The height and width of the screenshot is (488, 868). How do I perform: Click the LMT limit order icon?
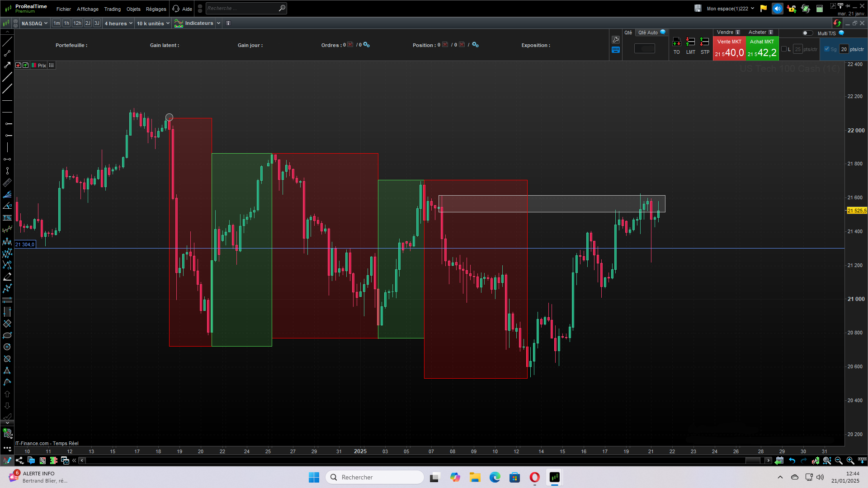[690, 42]
